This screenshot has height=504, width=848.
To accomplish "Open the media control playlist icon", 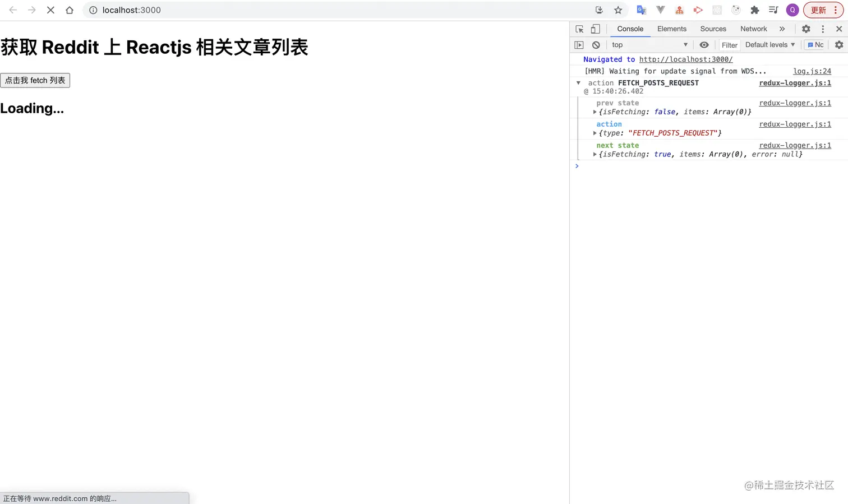I will click(x=773, y=10).
